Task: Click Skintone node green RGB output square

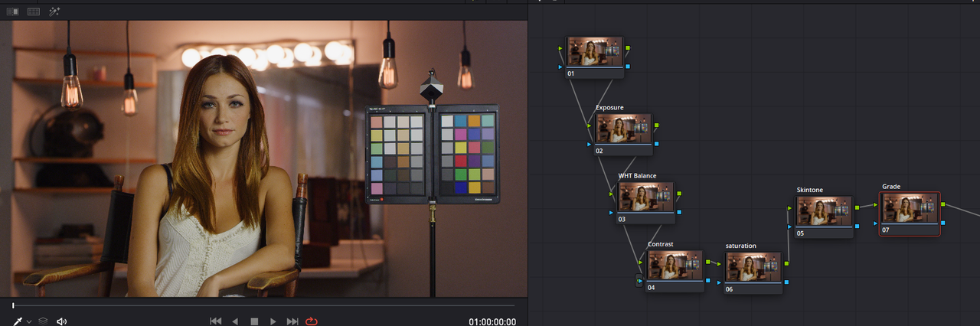Action: 857,207
